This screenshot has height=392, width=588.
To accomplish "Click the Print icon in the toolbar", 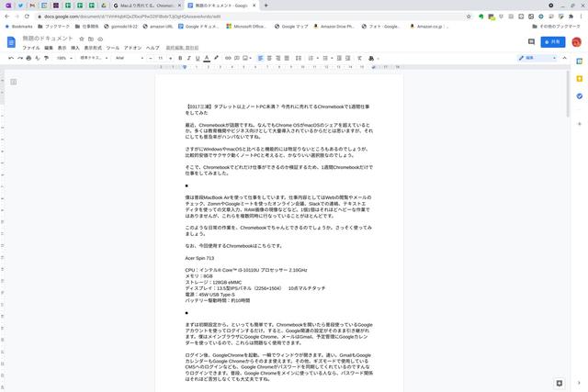I will pyautogui.click(x=28, y=58).
